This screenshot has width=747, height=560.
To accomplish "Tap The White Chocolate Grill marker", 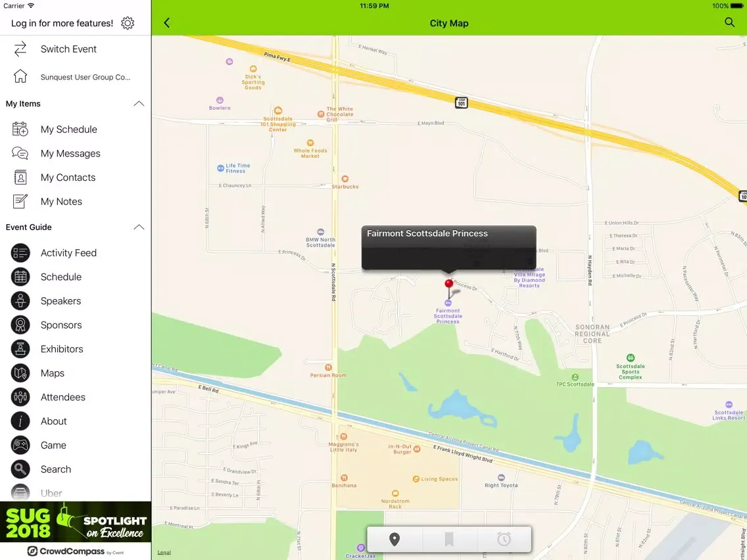I will (321, 114).
